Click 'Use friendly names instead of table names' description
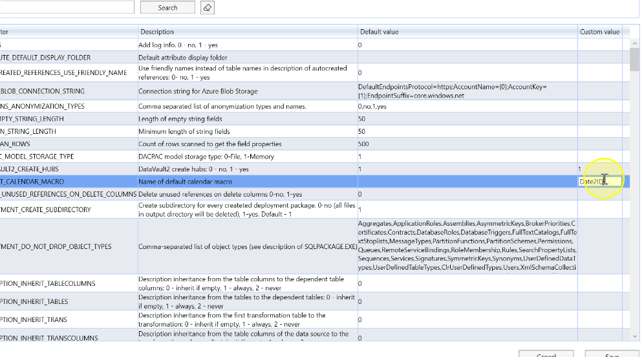The width and height of the screenshot is (644, 357). 242,72
